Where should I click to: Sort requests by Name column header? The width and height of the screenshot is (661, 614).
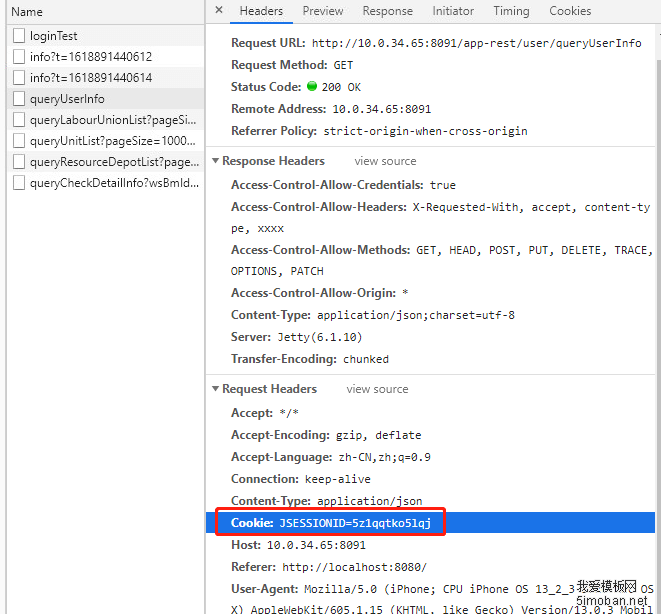click(x=28, y=12)
